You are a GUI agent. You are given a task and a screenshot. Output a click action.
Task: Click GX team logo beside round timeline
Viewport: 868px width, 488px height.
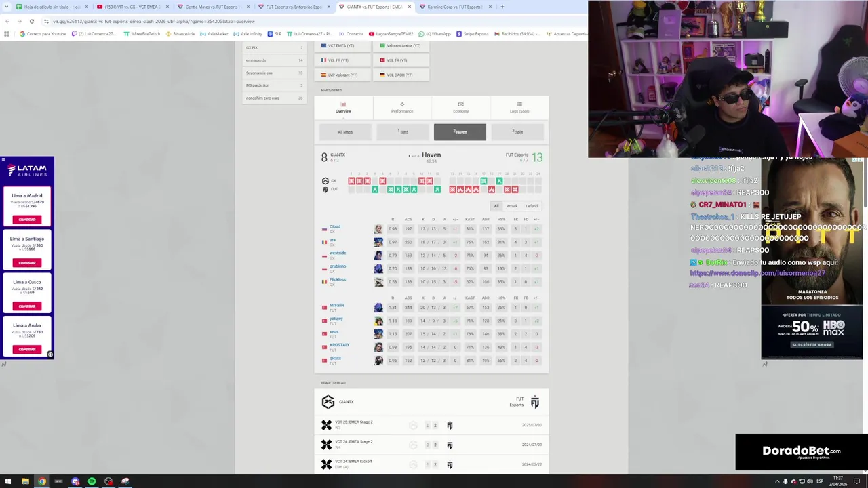pos(325,181)
